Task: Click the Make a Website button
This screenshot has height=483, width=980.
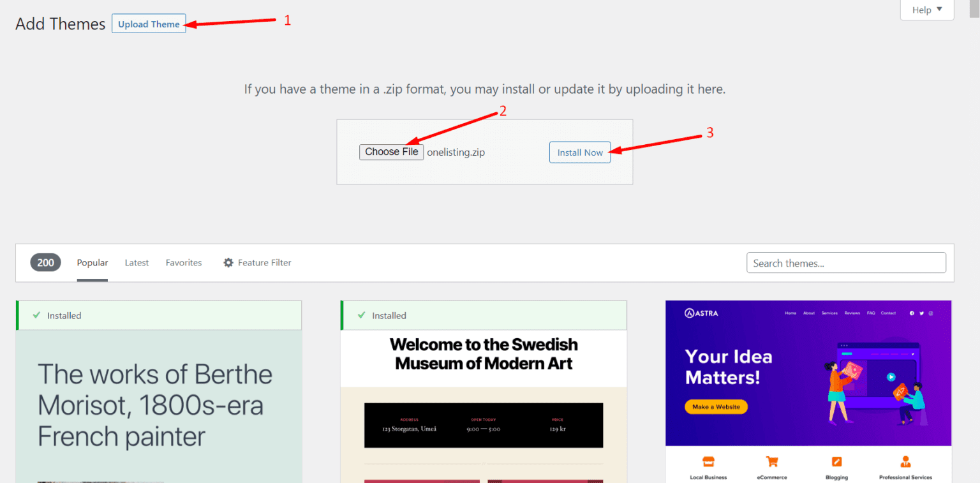Action: (x=716, y=407)
